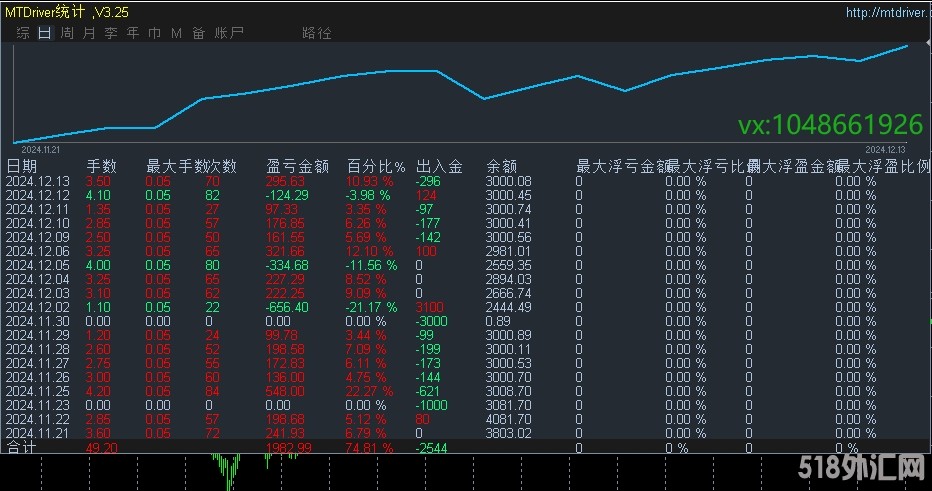The image size is (932, 491).
Task: Click the 日期 column header
Action: click(x=22, y=166)
